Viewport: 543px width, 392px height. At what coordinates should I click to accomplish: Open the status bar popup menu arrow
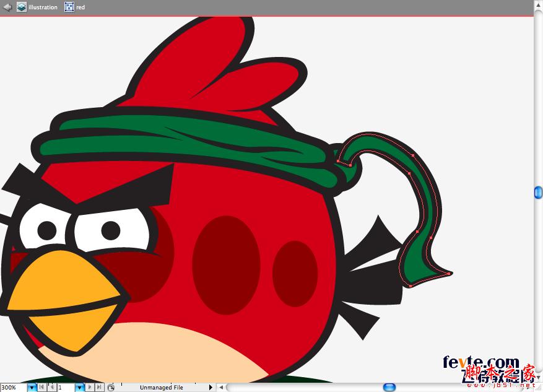(x=211, y=387)
